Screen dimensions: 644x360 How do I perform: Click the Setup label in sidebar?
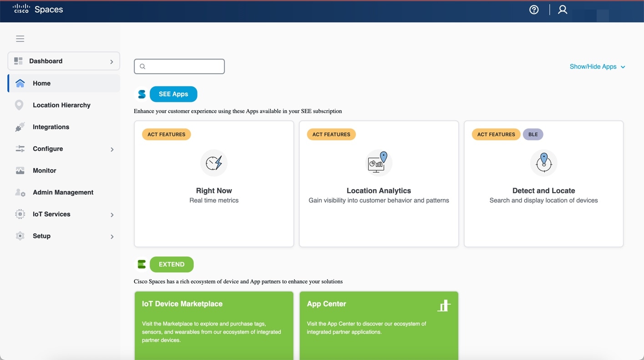tap(41, 236)
